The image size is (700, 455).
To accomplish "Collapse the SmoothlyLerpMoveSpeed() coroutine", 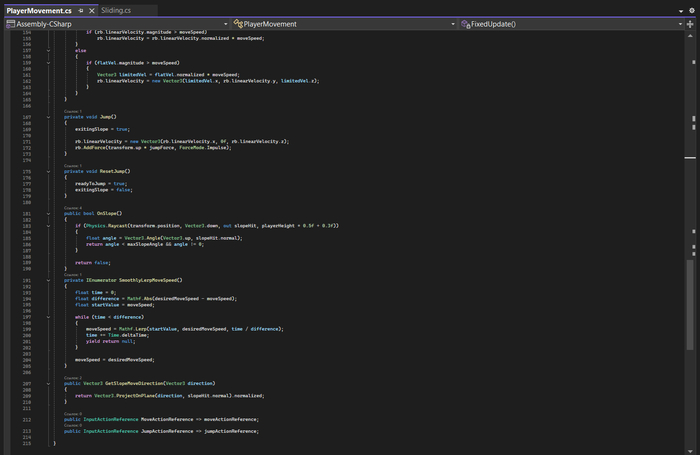I will [x=48, y=281].
